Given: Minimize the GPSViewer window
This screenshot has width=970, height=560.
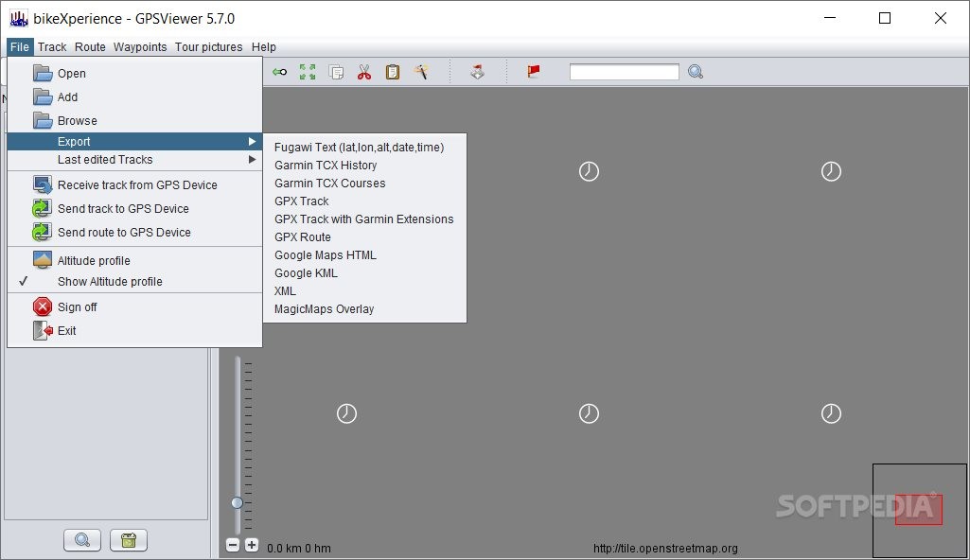Looking at the screenshot, I should (830, 19).
